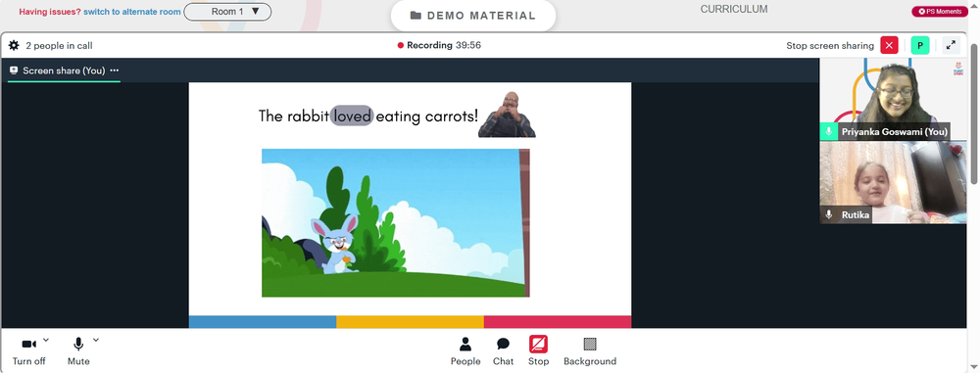Viewport: 980px width, 373px height.
Task: Select Rutika's video tile
Action: (x=893, y=182)
